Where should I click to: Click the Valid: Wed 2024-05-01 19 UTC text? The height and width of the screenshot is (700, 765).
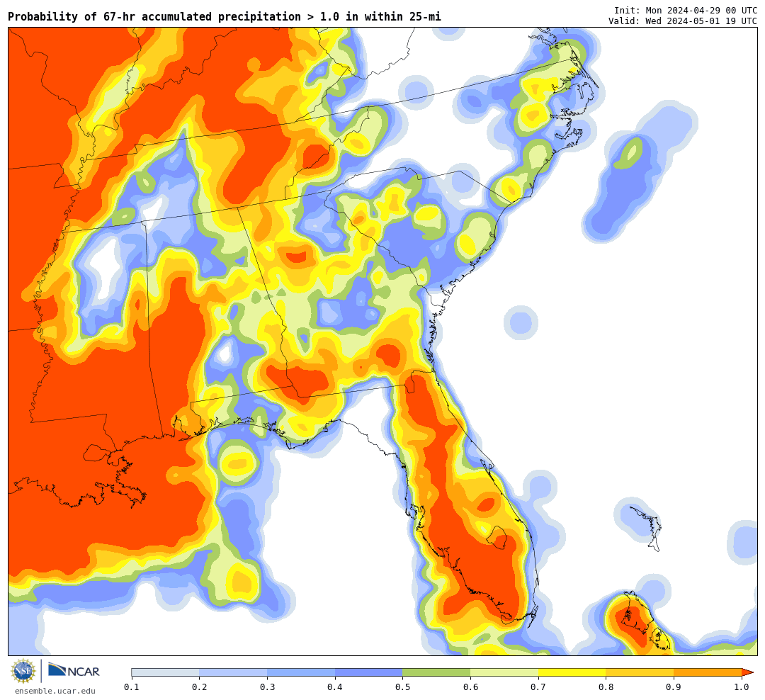(683, 21)
